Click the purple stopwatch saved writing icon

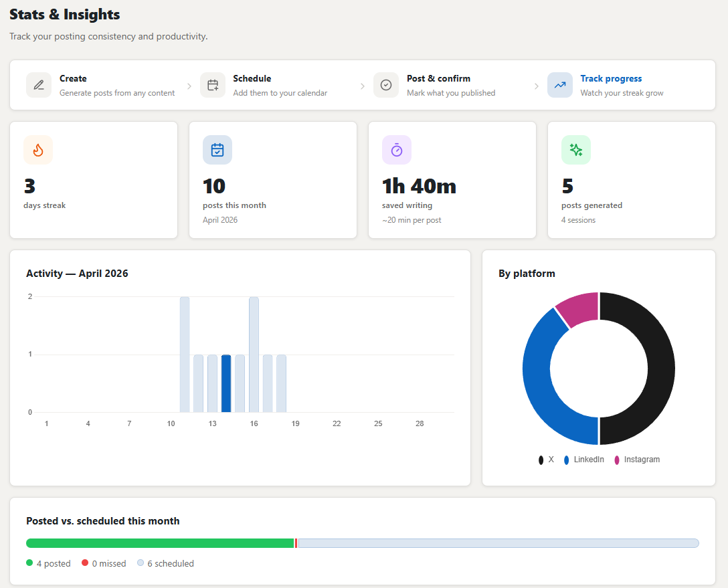coord(397,150)
